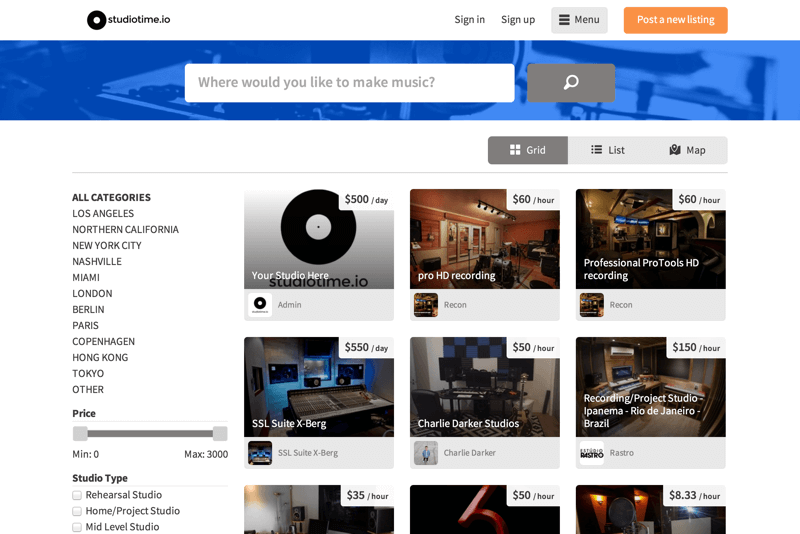Open the Your Studio Here listing thumbnail
The width and height of the screenshot is (800, 534).
tap(319, 239)
